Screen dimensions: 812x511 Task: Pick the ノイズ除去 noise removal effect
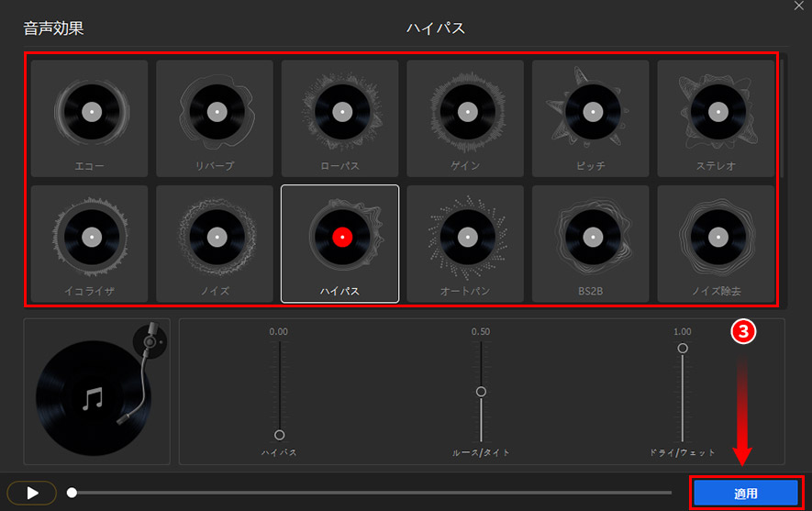click(716, 244)
